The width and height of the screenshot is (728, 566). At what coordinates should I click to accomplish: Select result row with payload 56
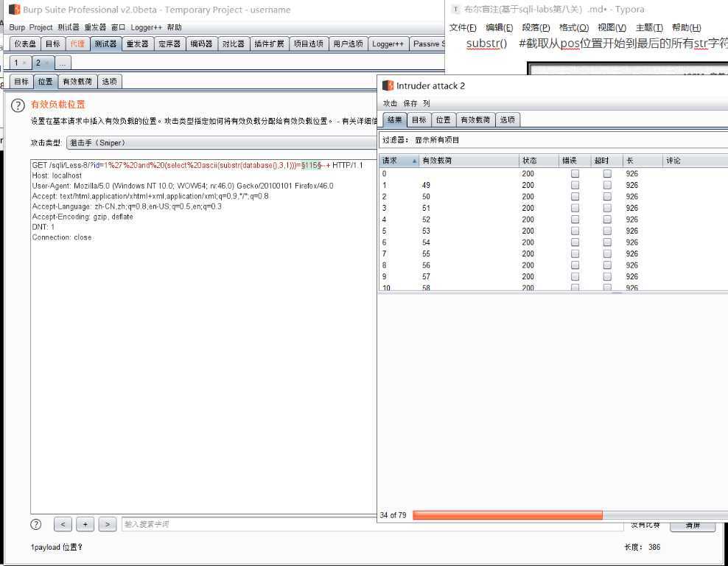click(x=553, y=265)
